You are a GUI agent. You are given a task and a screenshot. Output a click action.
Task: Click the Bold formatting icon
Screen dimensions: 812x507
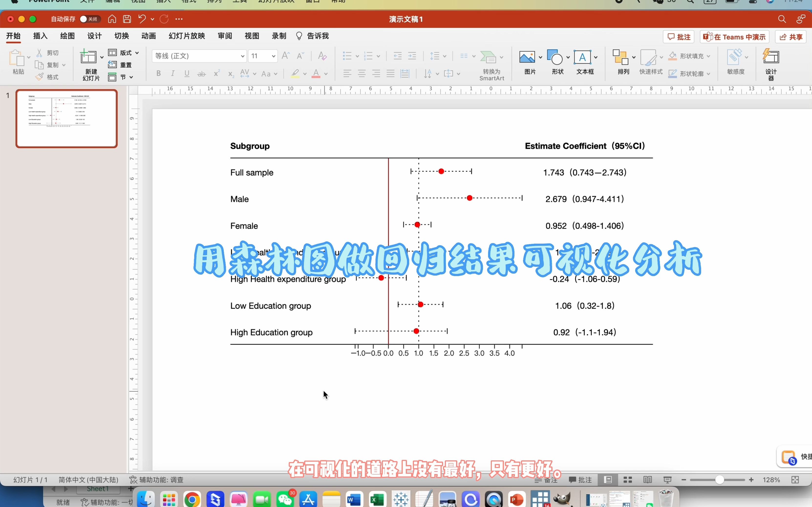tap(158, 73)
